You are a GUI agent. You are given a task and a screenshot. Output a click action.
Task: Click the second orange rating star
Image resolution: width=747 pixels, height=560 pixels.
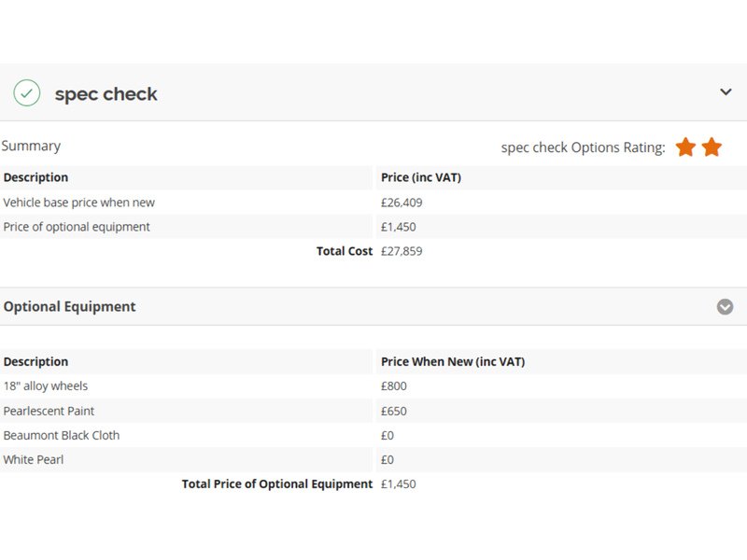click(712, 147)
